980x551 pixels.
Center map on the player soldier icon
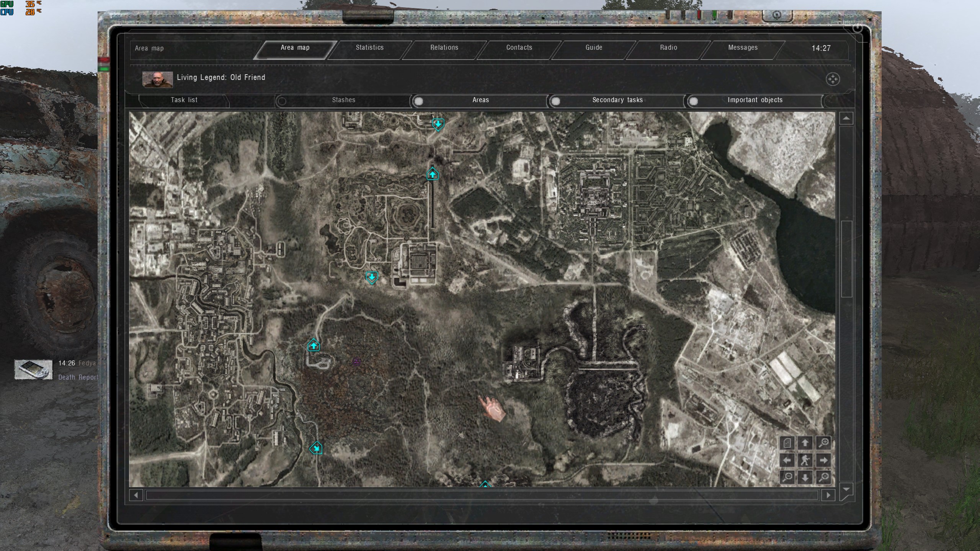click(805, 460)
